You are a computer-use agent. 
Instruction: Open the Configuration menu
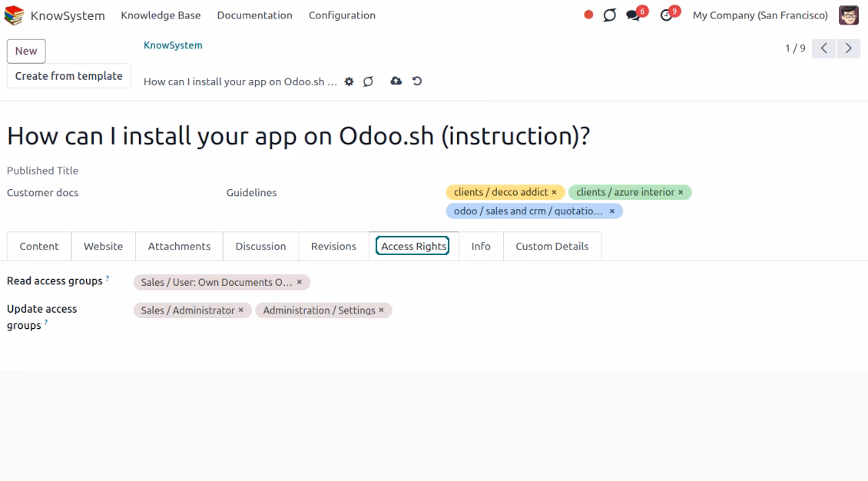(342, 15)
